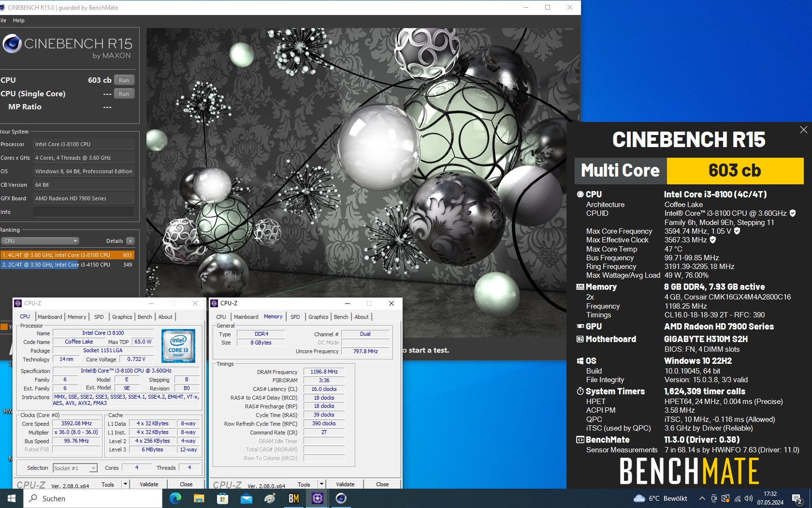Click Core Speed value 3592.08 MHz

tap(77, 423)
